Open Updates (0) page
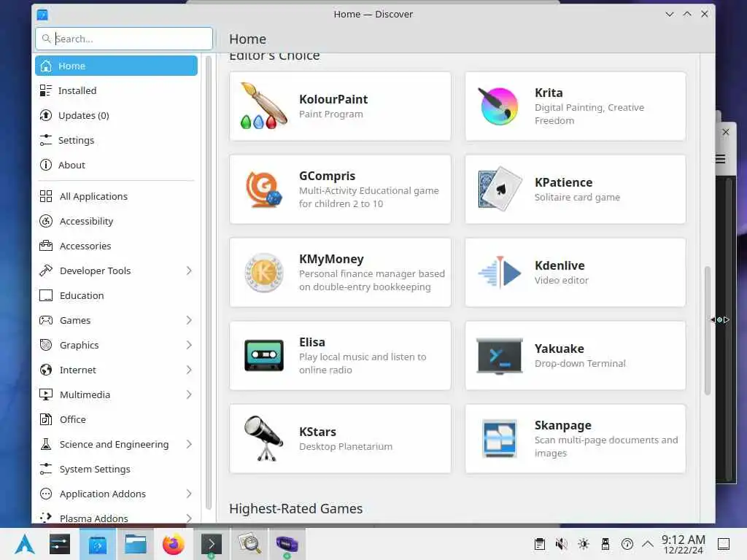747x560 pixels. [x=116, y=115]
